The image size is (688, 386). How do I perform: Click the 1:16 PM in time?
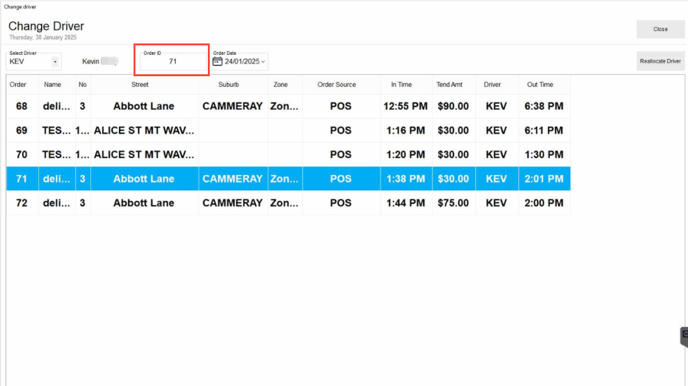405,130
